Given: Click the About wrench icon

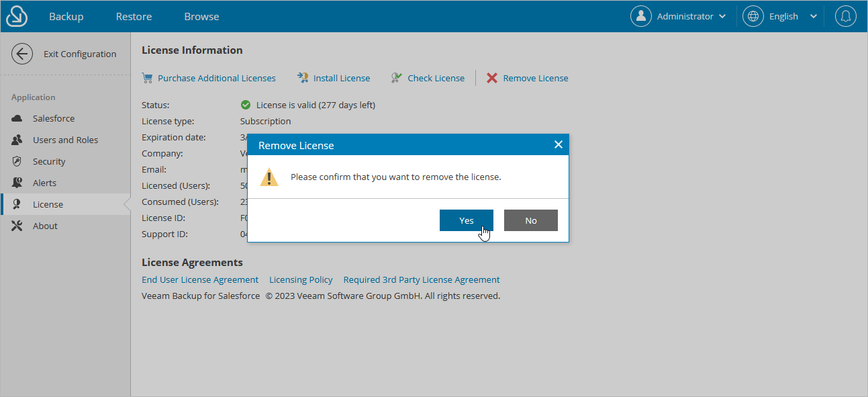Looking at the screenshot, I should click(x=17, y=226).
